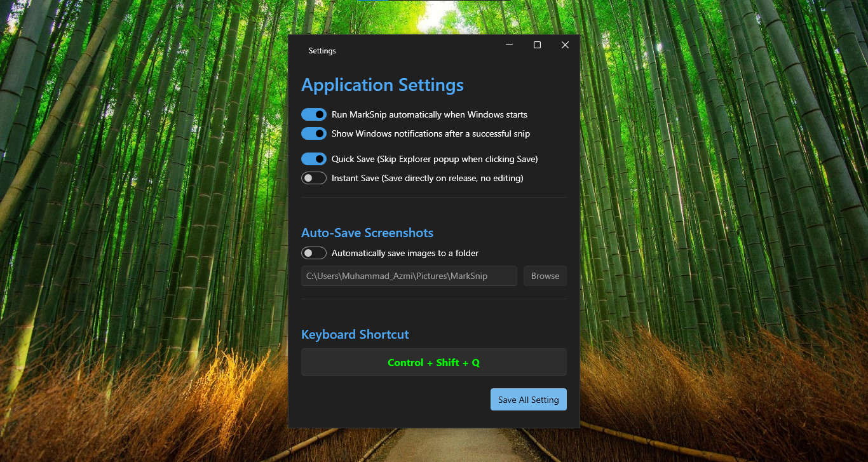Disable Run MarkSnip automatically at Windows startup

[x=314, y=114]
